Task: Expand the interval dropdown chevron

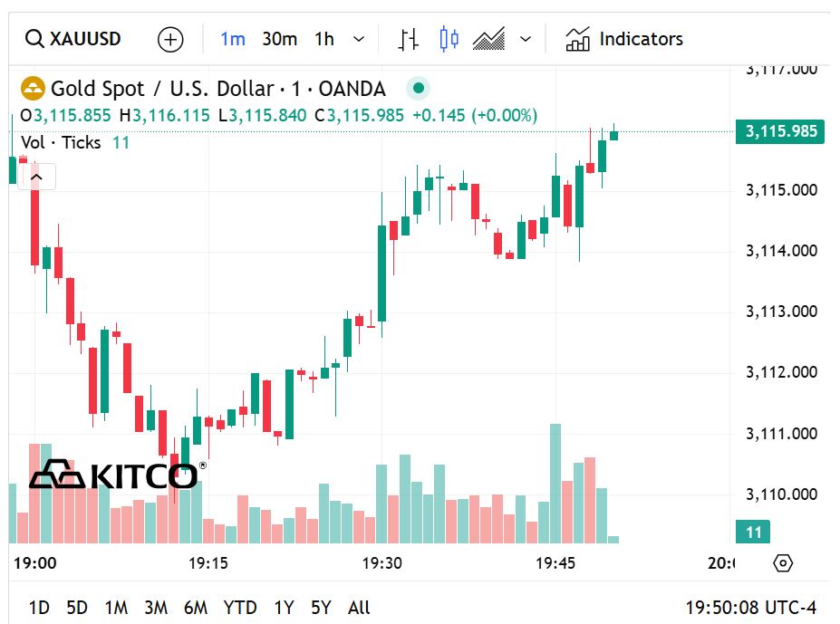Action: click(359, 39)
